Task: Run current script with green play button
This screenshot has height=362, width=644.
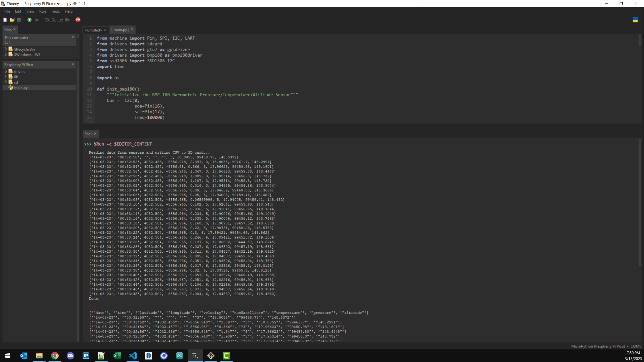Action: (29, 20)
